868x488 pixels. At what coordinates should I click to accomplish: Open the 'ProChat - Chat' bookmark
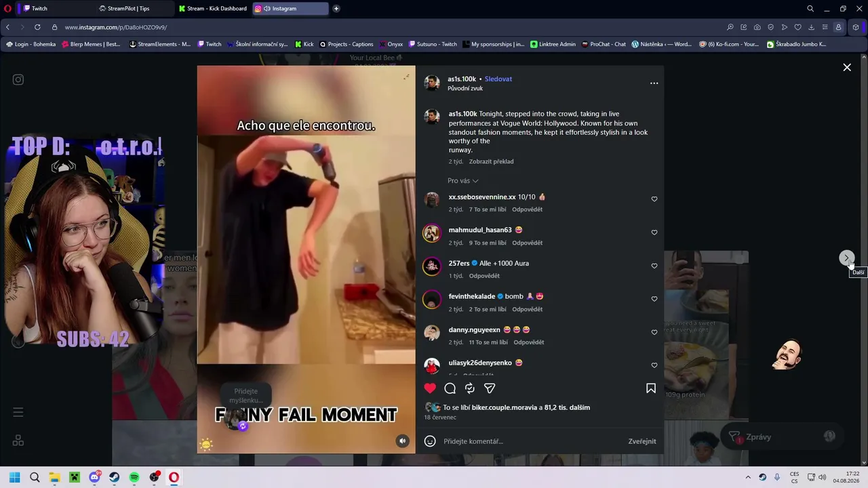[603, 44]
